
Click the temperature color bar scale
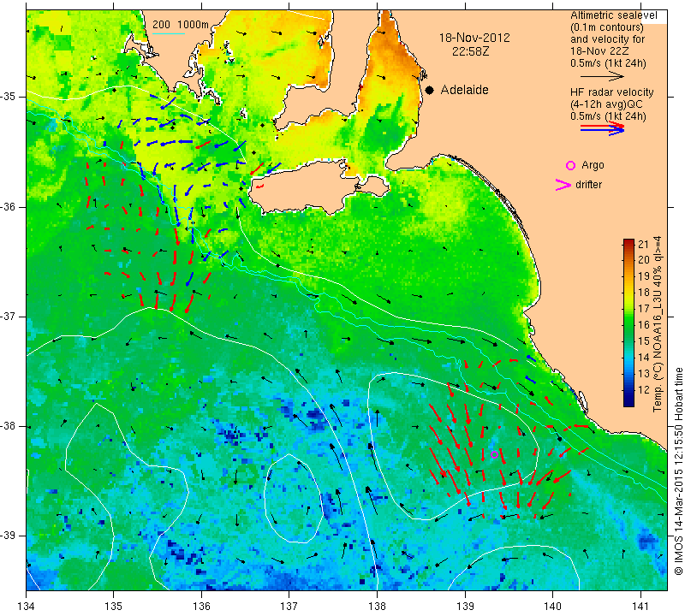click(x=628, y=323)
